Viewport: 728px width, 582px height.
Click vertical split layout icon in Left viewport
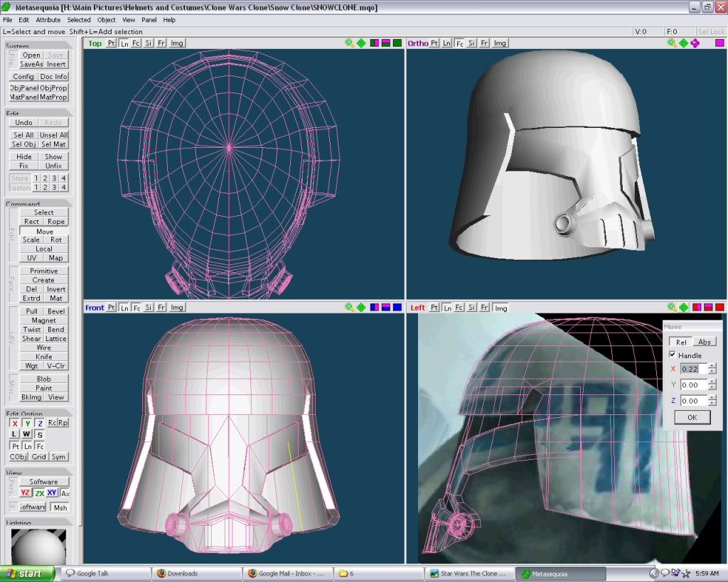coord(697,307)
